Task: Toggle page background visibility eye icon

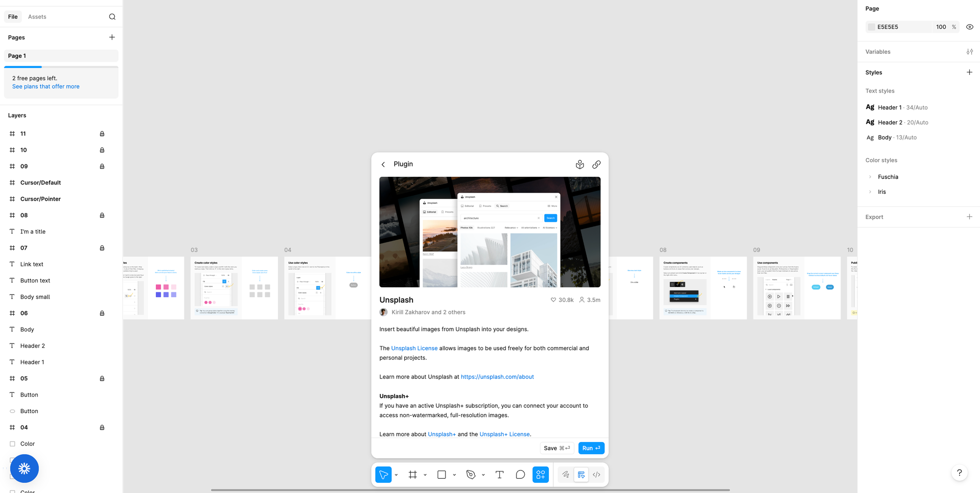Action: click(969, 27)
